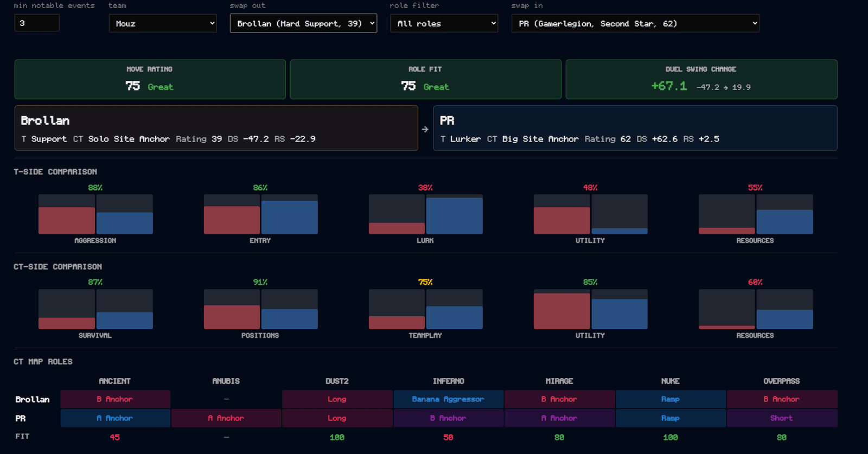Click the CT-side Teamplay 75% chart
This screenshot has width=868, height=454.
click(425, 309)
